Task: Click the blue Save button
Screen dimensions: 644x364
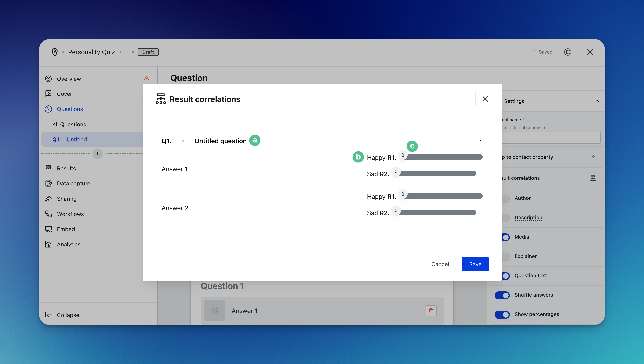Action: [x=475, y=264]
